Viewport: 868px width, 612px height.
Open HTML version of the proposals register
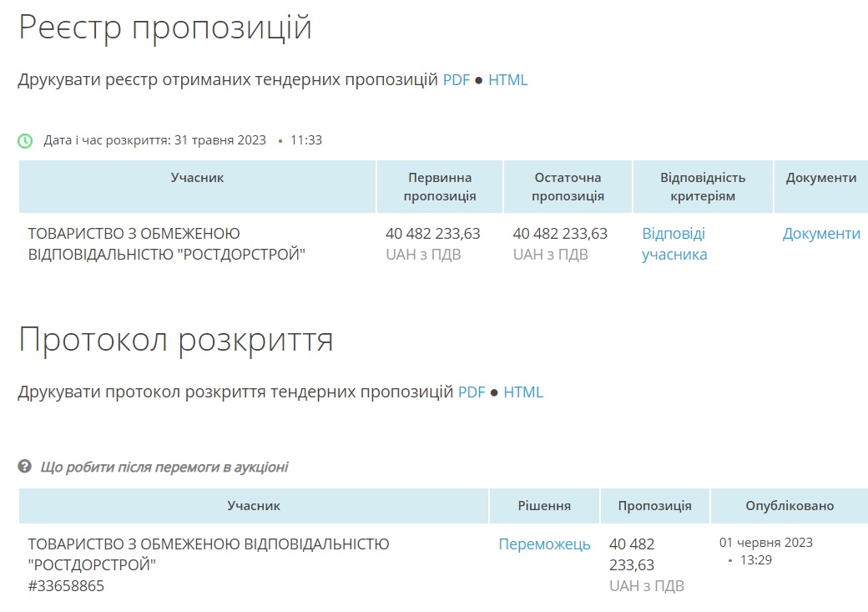[507, 80]
